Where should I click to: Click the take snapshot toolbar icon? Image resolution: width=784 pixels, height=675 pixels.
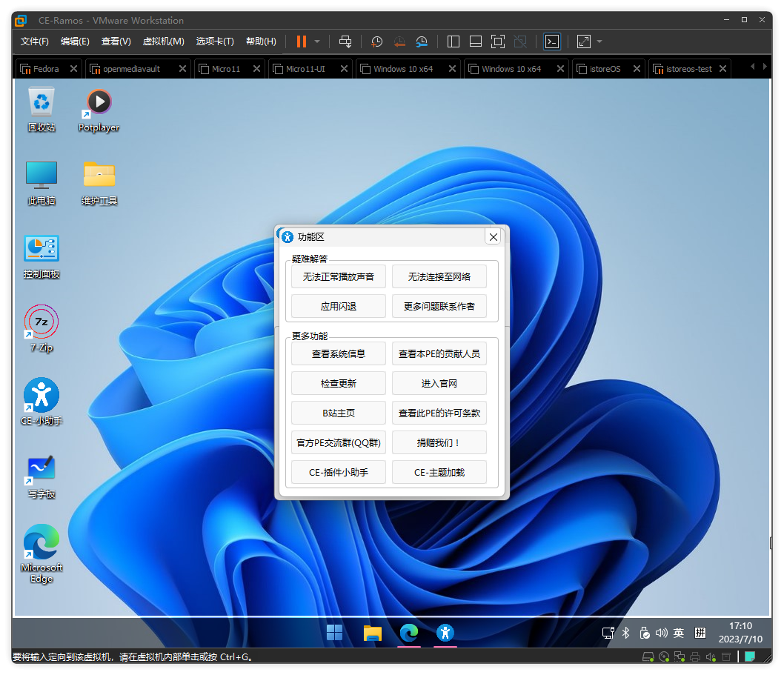(x=377, y=41)
